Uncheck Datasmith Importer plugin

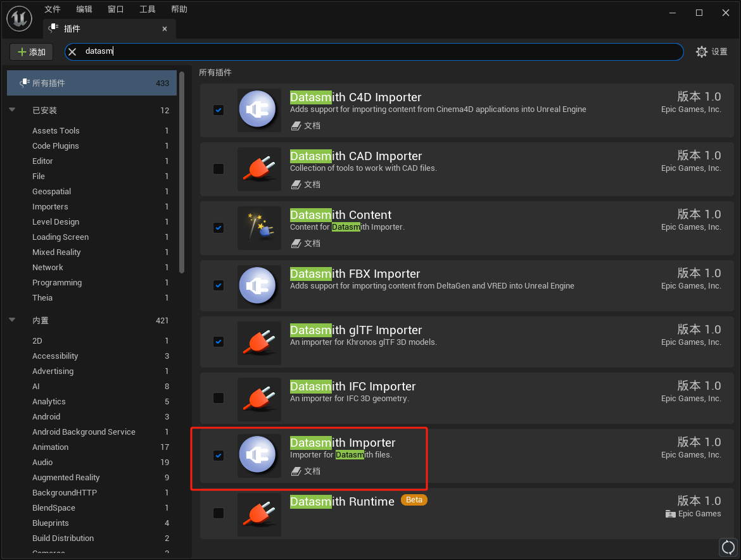click(x=218, y=456)
